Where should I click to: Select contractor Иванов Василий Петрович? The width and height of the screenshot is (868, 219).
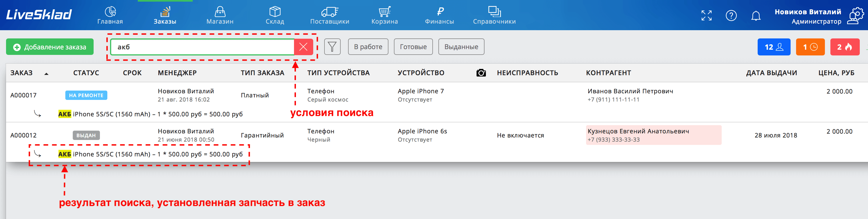[631, 91]
